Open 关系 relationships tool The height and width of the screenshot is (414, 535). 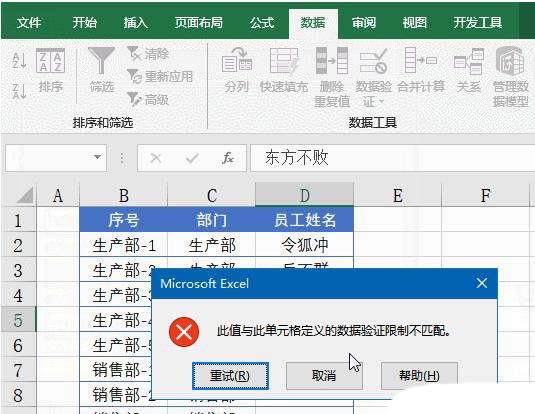468,71
